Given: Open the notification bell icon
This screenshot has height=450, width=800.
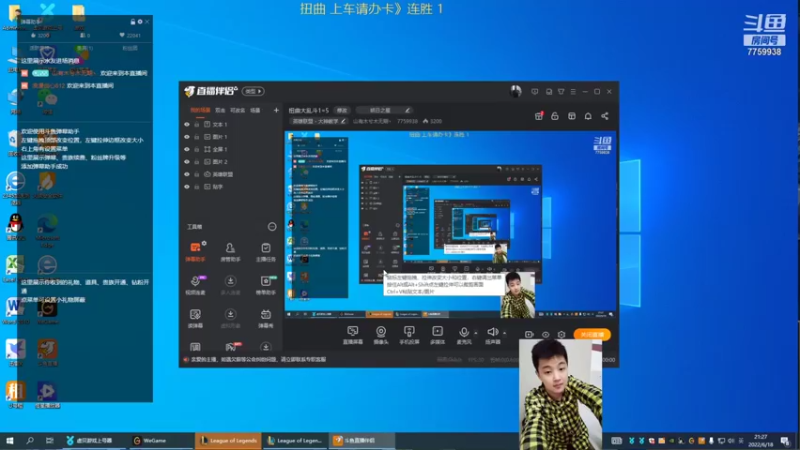Looking at the screenshot, I should click(x=588, y=116).
